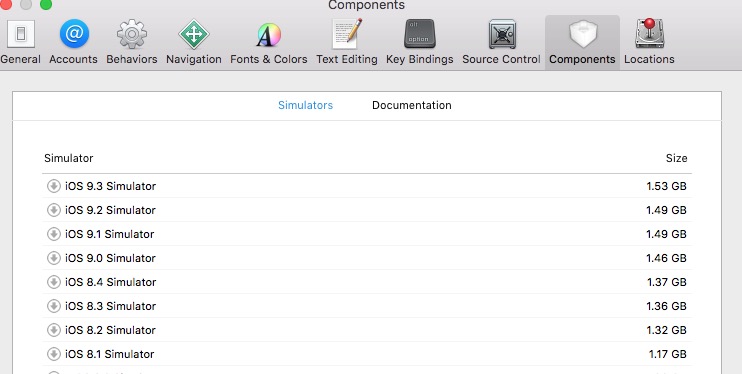Download the iOS 8.2 Simulator
Viewport: 742px width, 374px height.
click(x=53, y=330)
